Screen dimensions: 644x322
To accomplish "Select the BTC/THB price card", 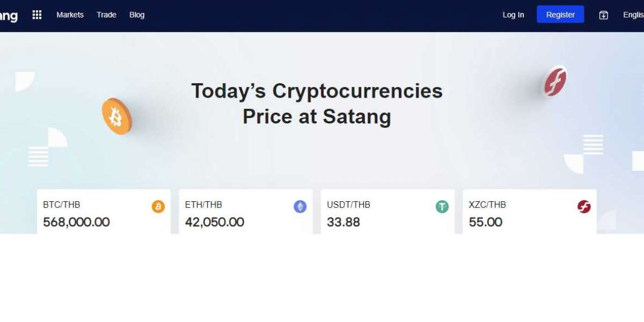I will point(104,211).
